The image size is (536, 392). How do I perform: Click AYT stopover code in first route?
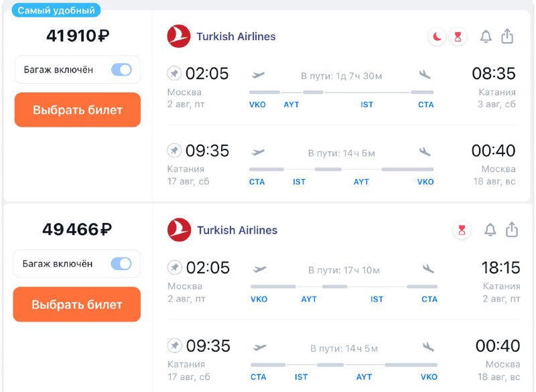point(291,105)
